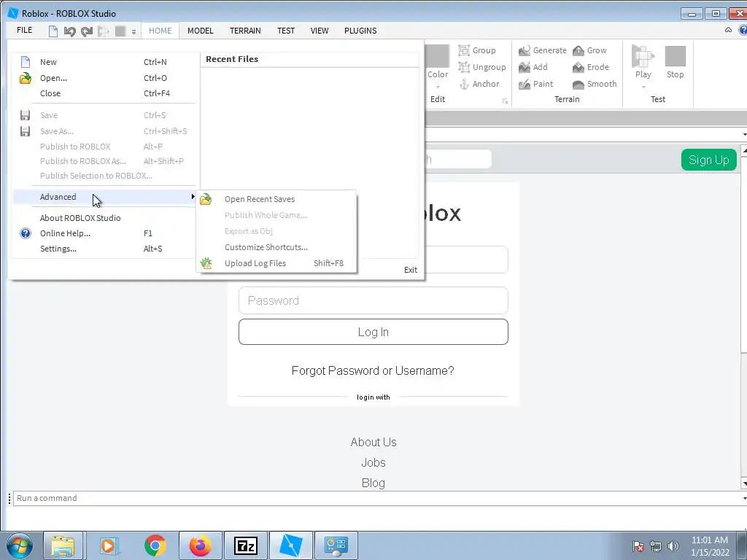
Task: Click the Log In button
Action: (373, 332)
